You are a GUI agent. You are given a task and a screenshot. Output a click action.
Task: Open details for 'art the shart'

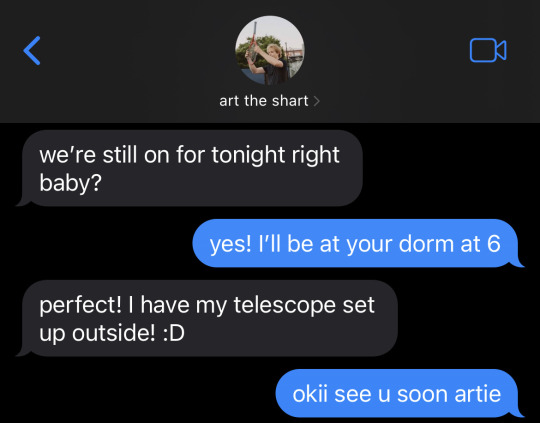(264, 101)
